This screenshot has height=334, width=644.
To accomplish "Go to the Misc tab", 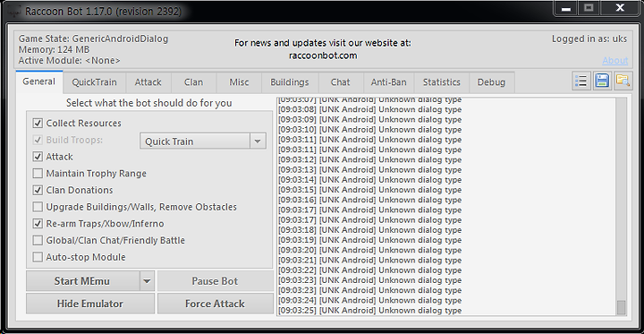I will (x=239, y=82).
